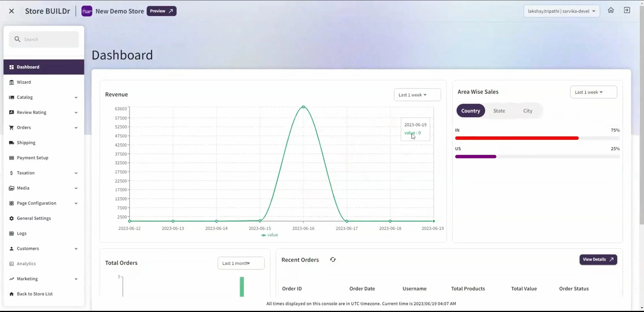
Task: Click the Marketing trend icon
Action: click(x=11, y=279)
